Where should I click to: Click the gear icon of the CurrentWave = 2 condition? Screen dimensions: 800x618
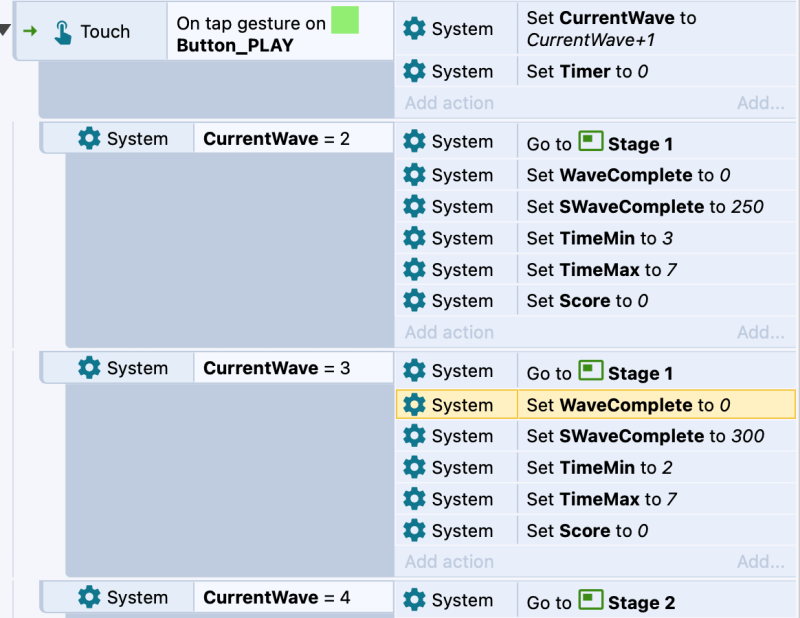point(89,138)
